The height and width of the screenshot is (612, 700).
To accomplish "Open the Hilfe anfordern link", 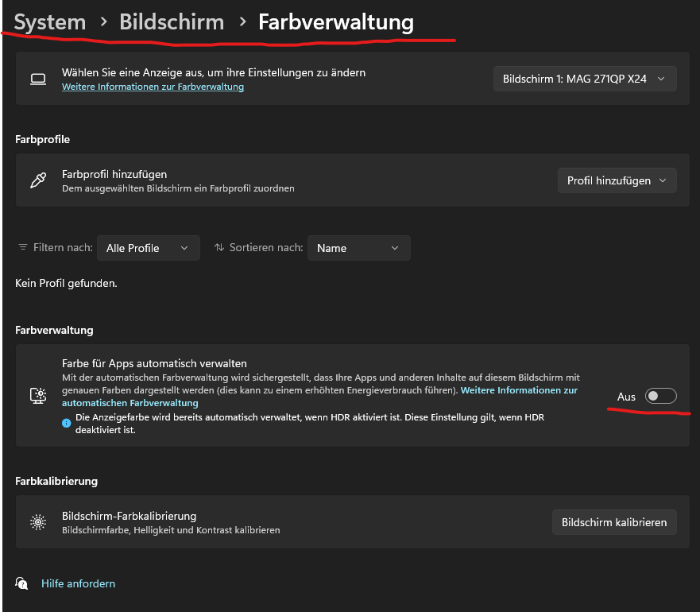I will 78,583.
